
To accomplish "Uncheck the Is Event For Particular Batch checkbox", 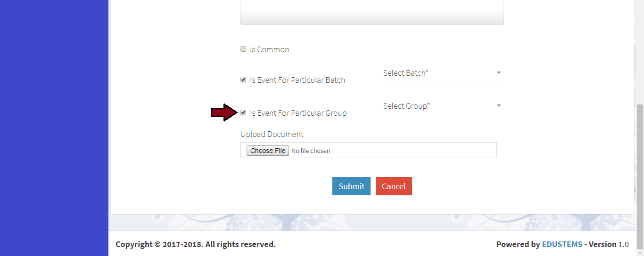I will 243,80.
